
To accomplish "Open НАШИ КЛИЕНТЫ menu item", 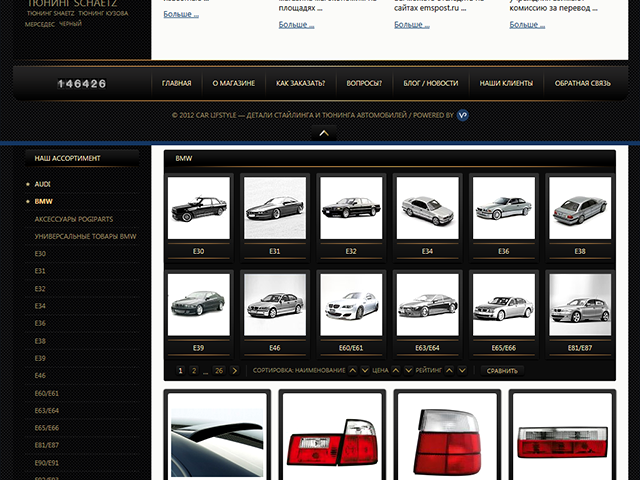I will (x=506, y=83).
